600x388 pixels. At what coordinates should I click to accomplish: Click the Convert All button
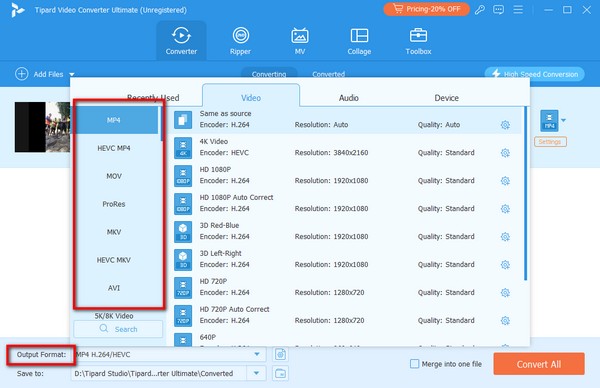pos(539,364)
